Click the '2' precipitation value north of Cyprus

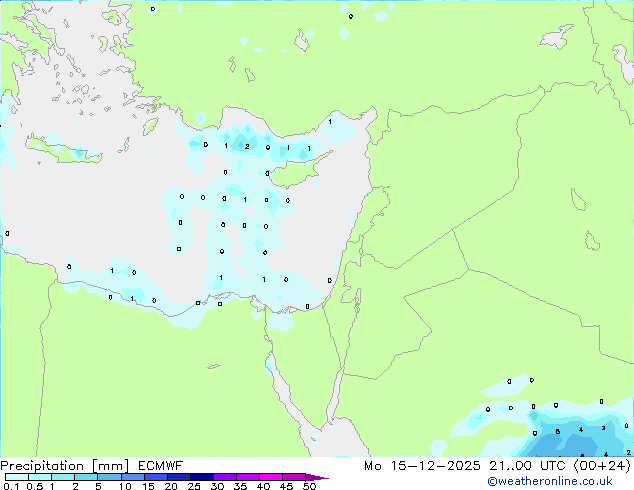(247, 147)
